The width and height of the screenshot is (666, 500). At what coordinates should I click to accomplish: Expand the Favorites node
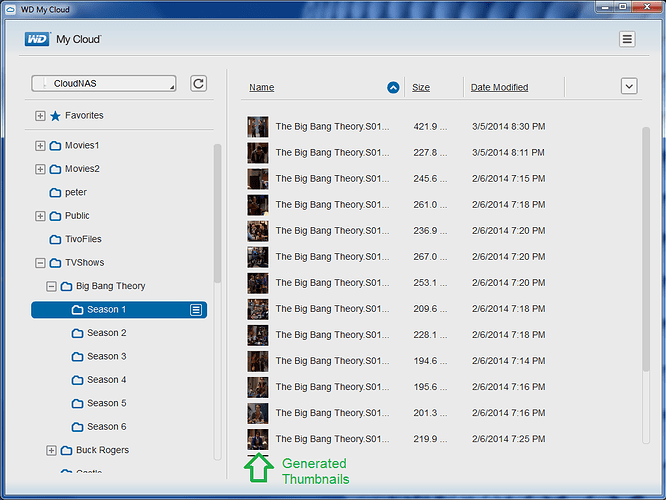tap(40, 116)
